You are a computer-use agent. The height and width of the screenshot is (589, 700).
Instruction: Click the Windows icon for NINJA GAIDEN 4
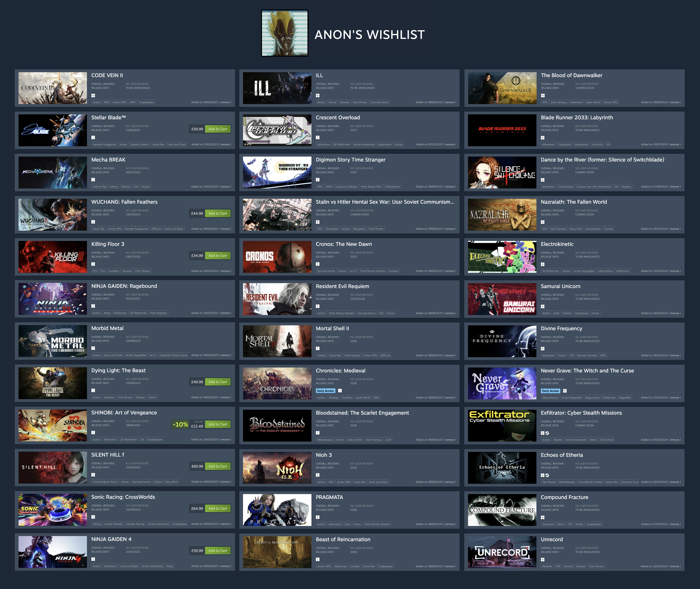pyautogui.click(x=93, y=559)
